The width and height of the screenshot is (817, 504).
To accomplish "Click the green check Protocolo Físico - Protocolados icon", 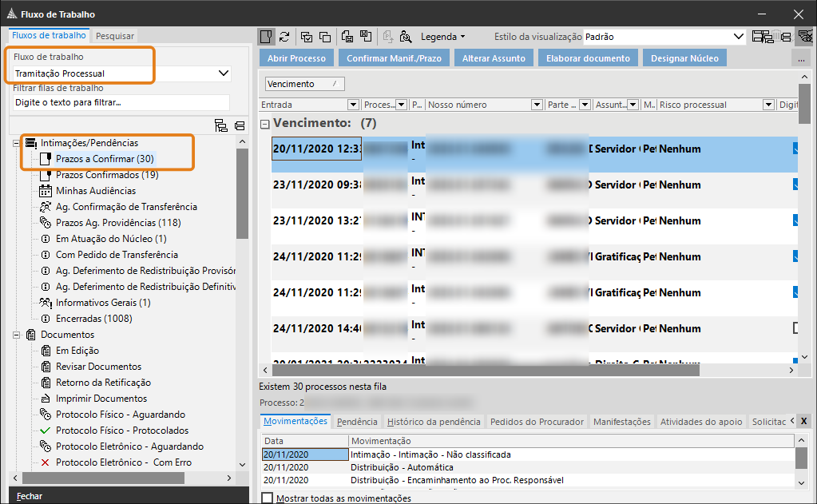I will (46, 431).
